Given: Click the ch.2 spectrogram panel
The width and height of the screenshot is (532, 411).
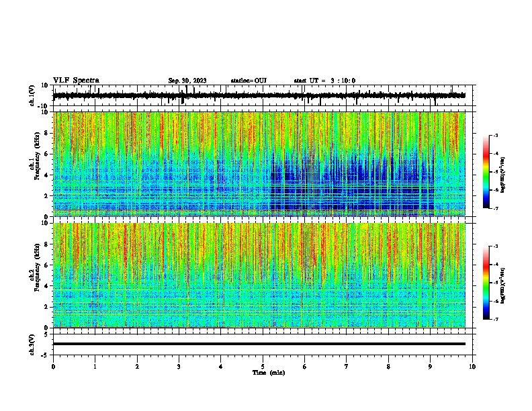Looking at the screenshot, I should pos(259,275).
